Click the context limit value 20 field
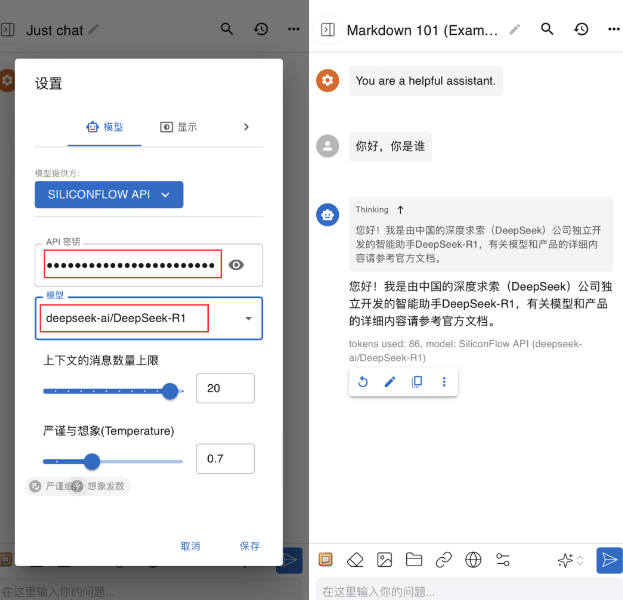The height and width of the screenshot is (600, 623). (x=225, y=388)
